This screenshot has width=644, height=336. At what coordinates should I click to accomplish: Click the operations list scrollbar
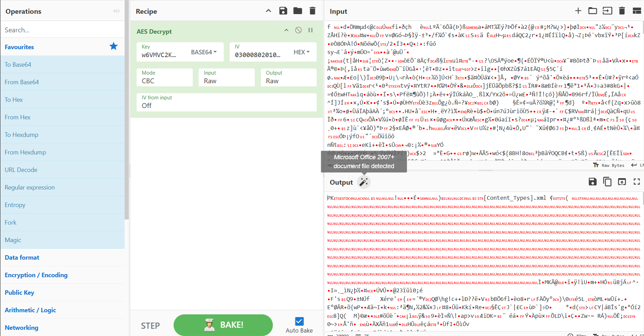point(127,110)
